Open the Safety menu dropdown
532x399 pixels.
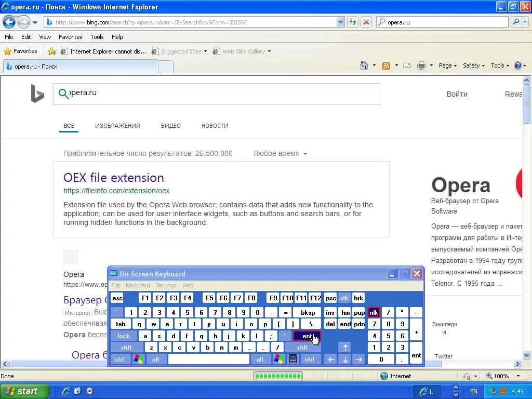click(x=474, y=65)
